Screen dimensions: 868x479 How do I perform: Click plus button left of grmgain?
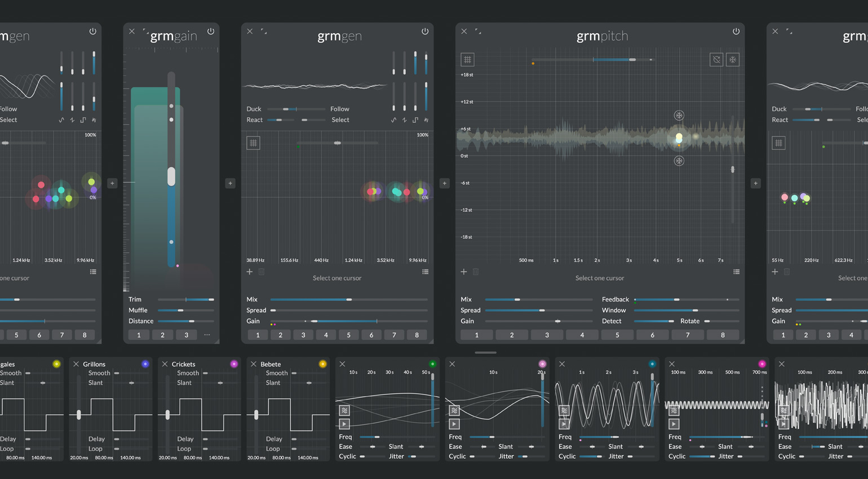[x=112, y=183]
